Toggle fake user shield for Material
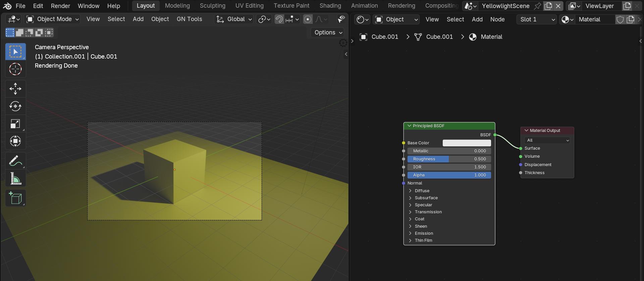Image resolution: width=644 pixels, height=281 pixels. coord(620,19)
